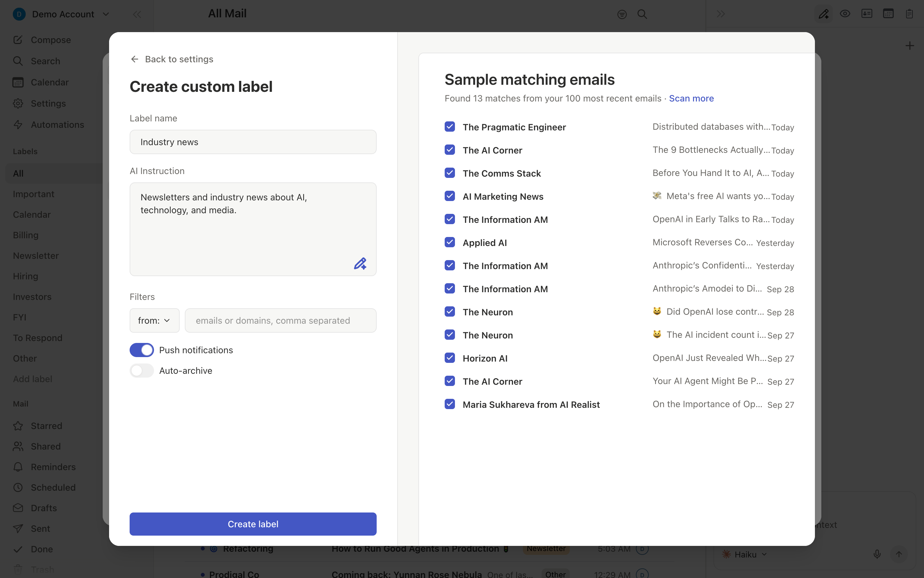Viewport: 924px width, 578px height.
Task: Open the from: filter dropdown
Action: [x=154, y=320]
